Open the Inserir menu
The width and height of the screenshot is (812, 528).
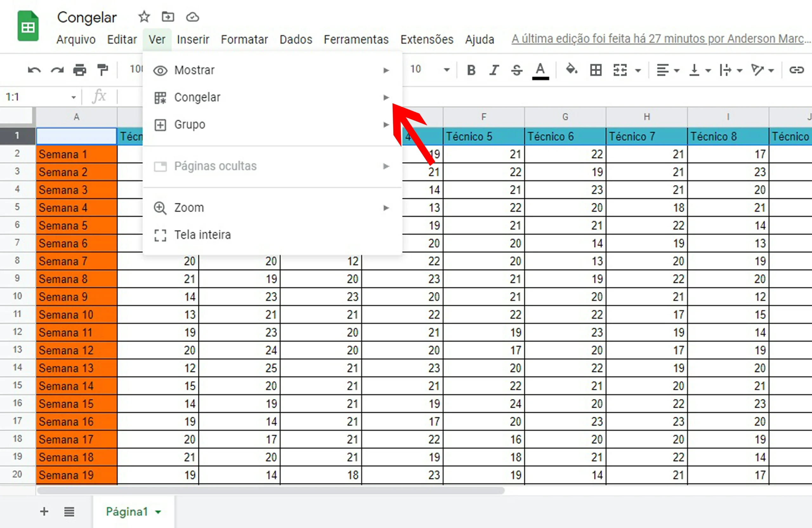193,40
